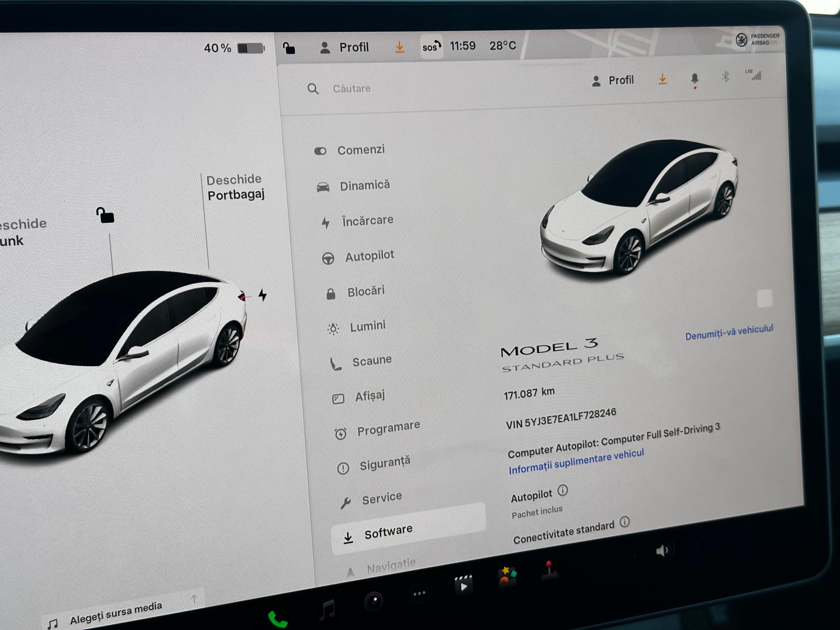Click the orange download icon in settings header
This screenshot has height=630, width=840.
[x=662, y=79]
